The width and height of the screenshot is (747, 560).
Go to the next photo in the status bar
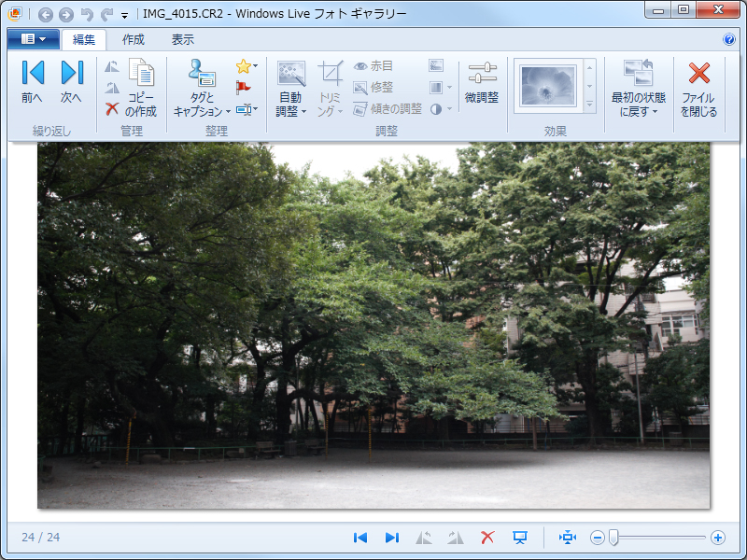tap(391, 537)
